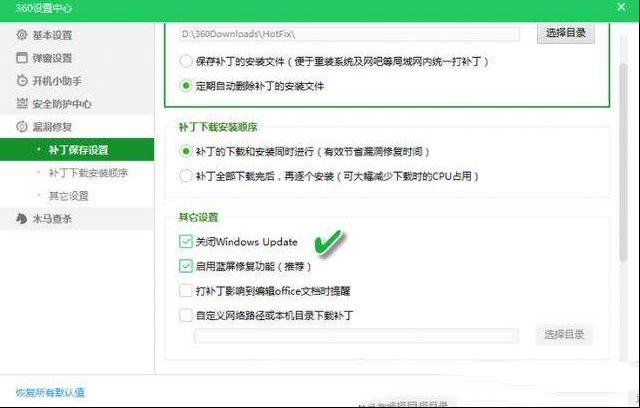Open 开机小助手 menu item
The width and height of the screenshot is (640, 408).
(x=57, y=81)
